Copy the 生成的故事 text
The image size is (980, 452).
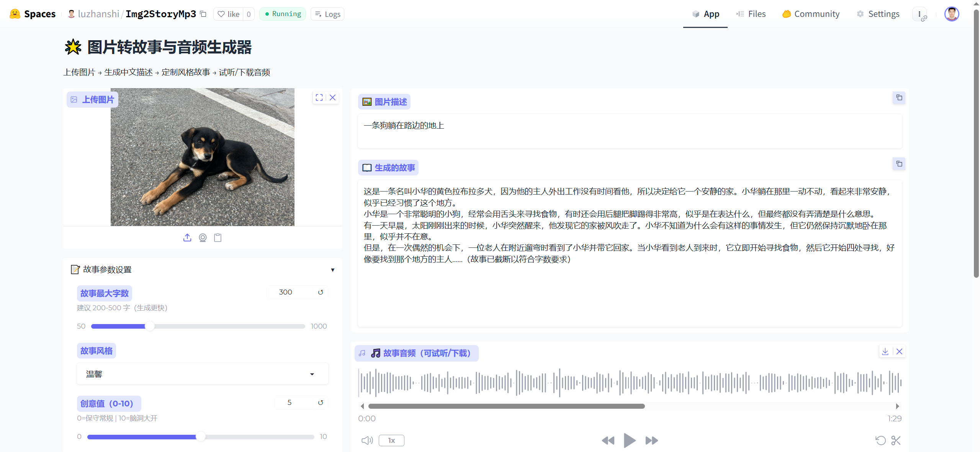tap(899, 164)
